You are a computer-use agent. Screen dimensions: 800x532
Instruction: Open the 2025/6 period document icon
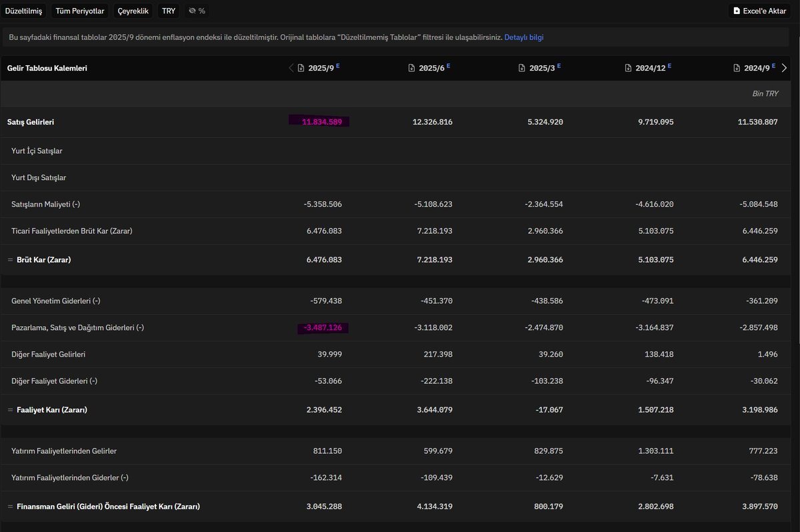tap(412, 68)
